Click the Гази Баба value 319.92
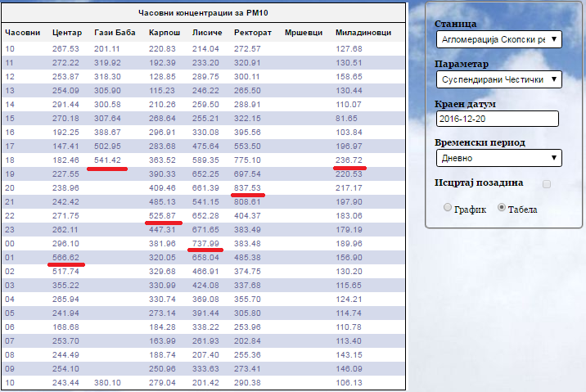The height and width of the screenshot is (392, 586). [107, 63]
